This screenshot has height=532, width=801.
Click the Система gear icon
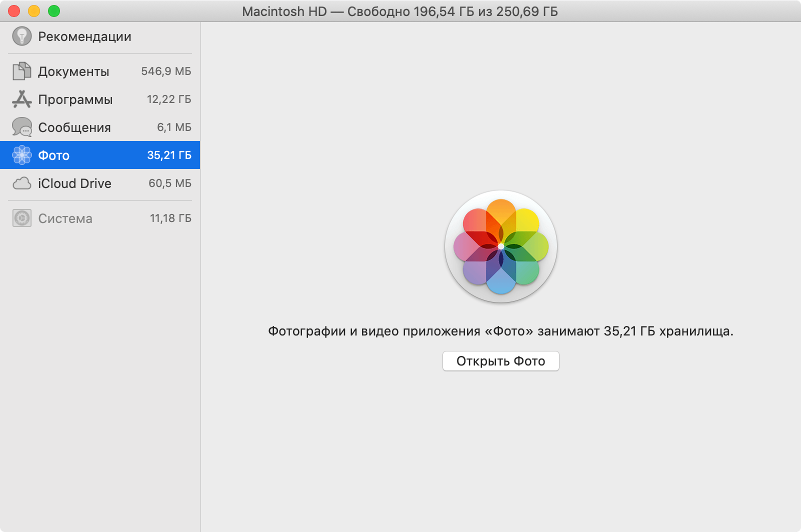pyautogui.click(x=21, y=218)
